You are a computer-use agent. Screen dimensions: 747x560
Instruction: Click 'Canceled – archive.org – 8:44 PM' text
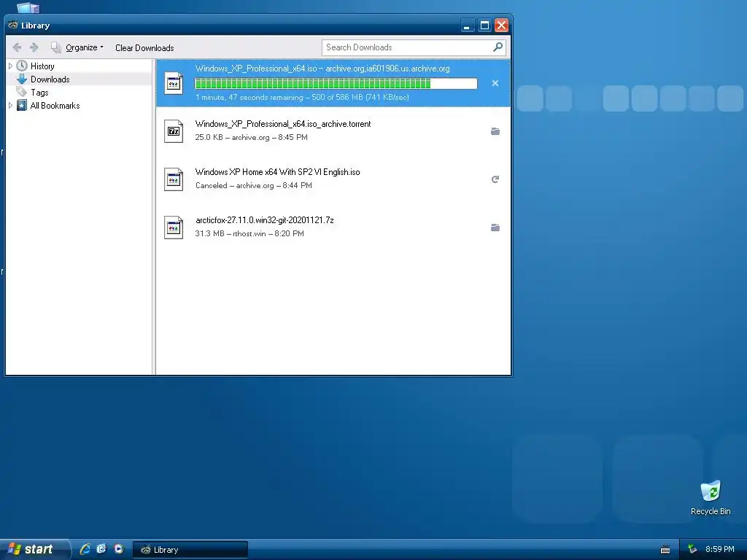point(253,185)
